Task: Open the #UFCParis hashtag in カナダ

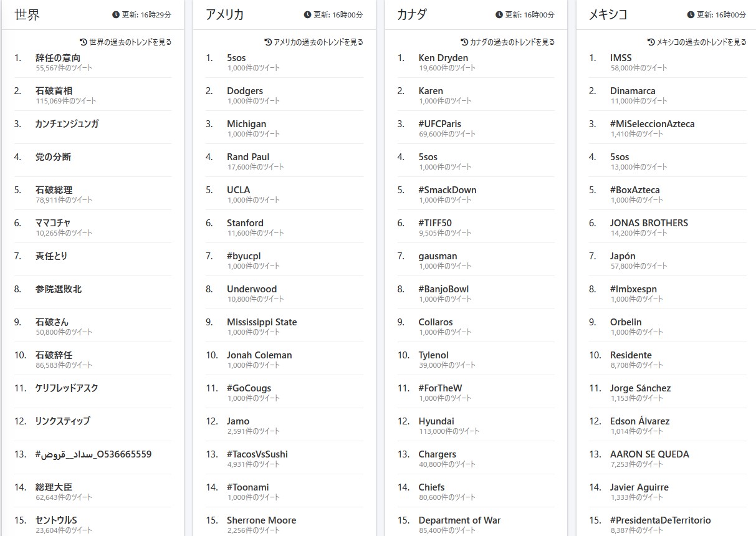Action: pyautogui.click(x=440, y=123)
